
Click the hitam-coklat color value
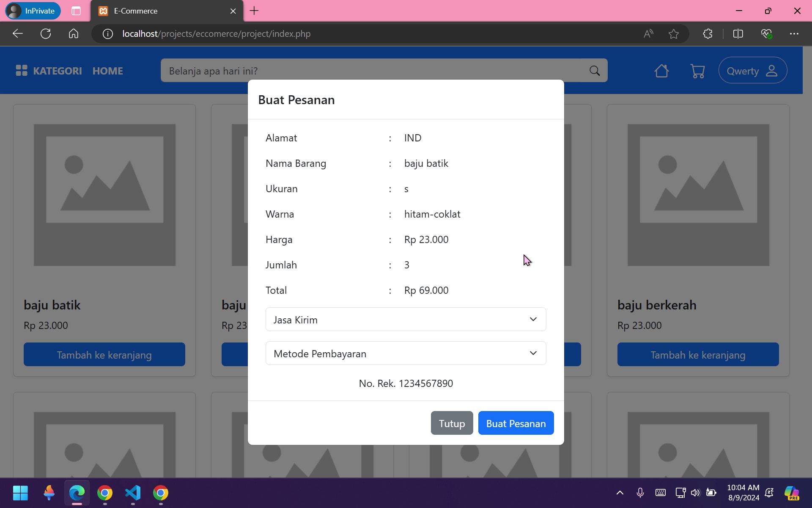click(x=432, y=214)
